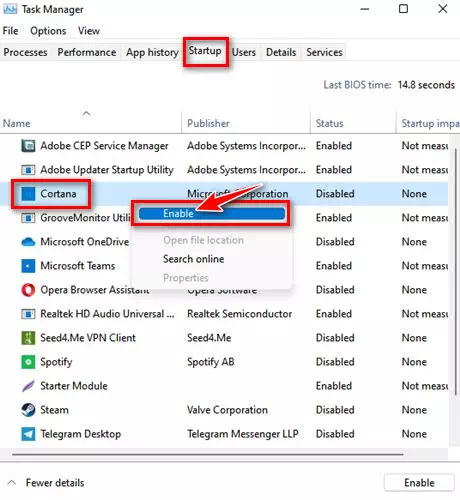Image resolution: width=460 pixels, height=500 pixels.
Task: Click the Last BIOS time 14.8 seconds value
Action: pyautogui.click(x=426, y=85)
